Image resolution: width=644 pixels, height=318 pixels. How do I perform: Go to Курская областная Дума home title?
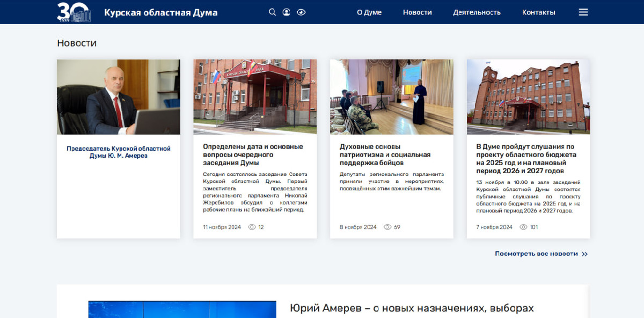[x=161, y=12]
